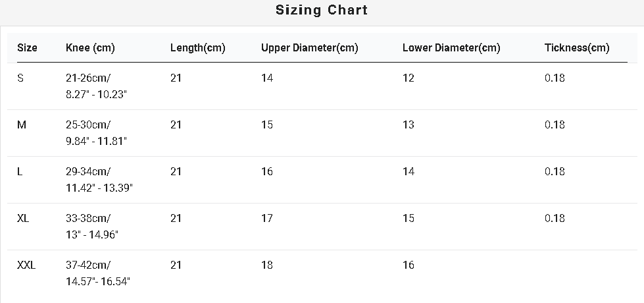Click the Tickness(cm) column header
Viewport: 644px width, 303px height.
click(x=577, y=47)
